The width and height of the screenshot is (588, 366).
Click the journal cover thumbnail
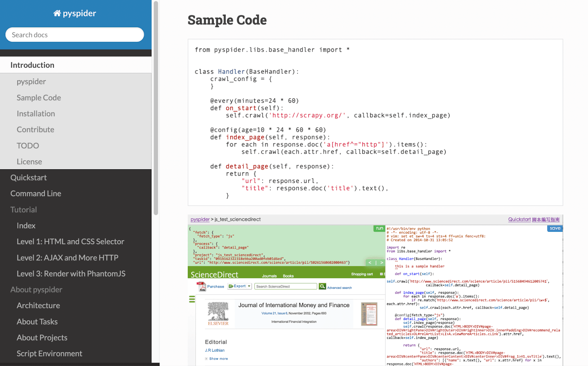(369, 314)
